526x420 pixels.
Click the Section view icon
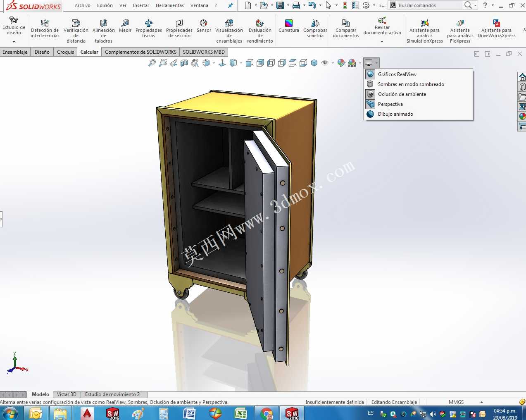coord(184,63)
